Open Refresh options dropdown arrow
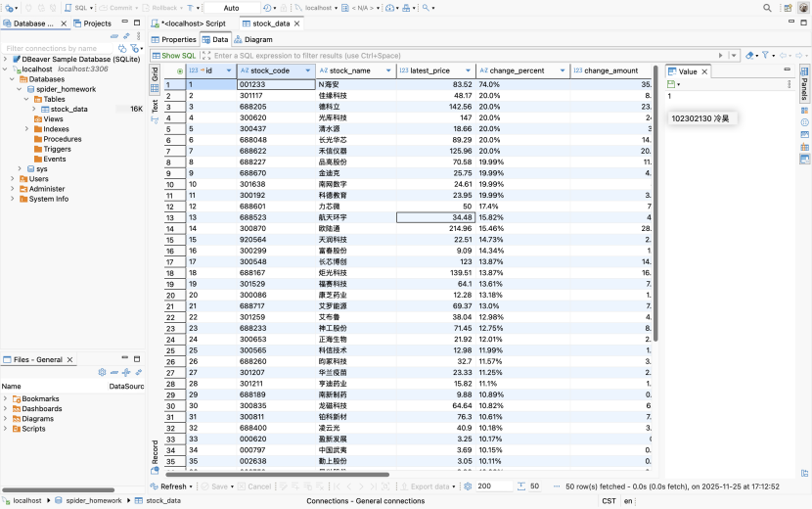The width and height of the screenshot is (812, 509). (191, 486)
